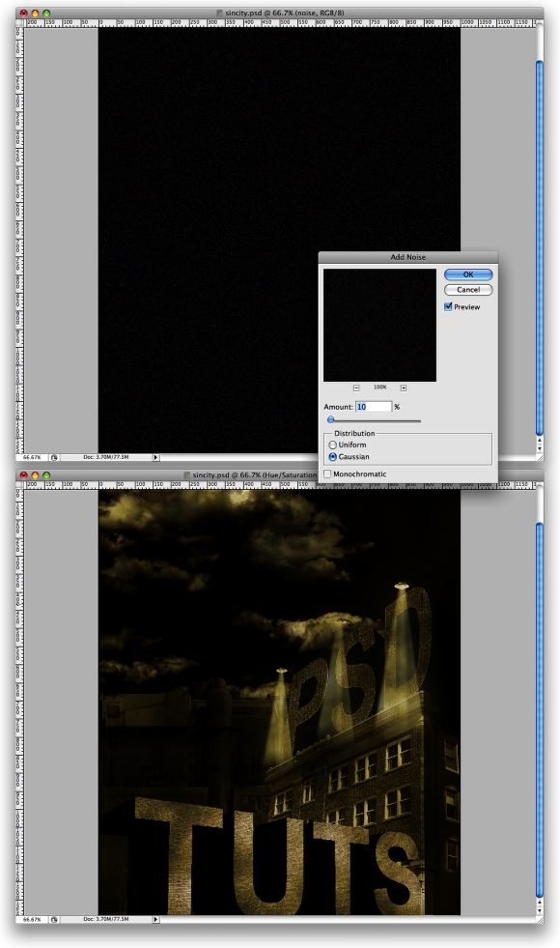Confirm Add Noise with OK

(x=468, y=274)
